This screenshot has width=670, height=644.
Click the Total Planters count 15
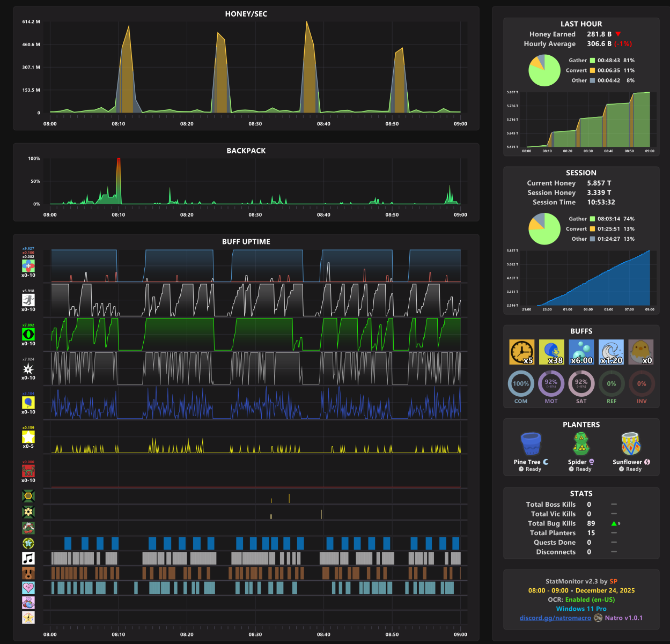(591, 533)
